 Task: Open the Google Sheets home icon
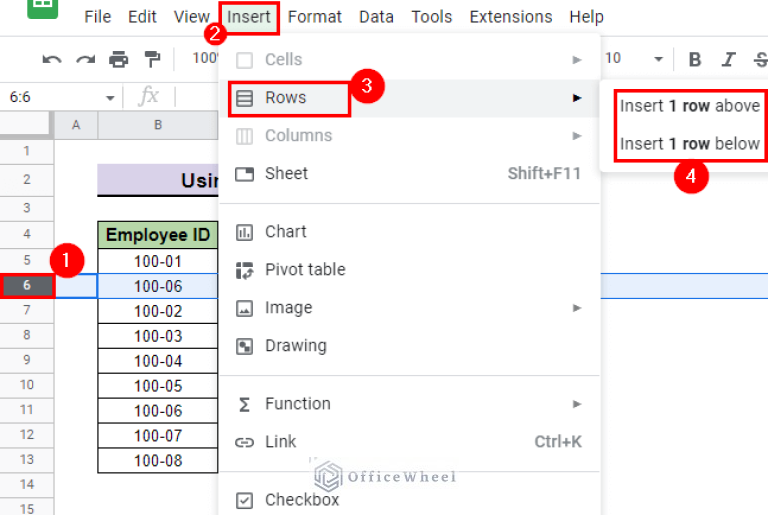coord(42,8)
